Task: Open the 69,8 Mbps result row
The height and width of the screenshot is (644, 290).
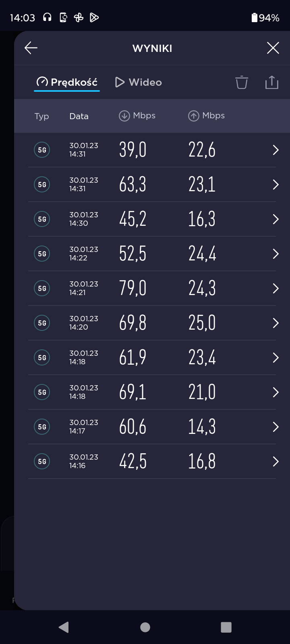Action: click(x=275, y=323)
